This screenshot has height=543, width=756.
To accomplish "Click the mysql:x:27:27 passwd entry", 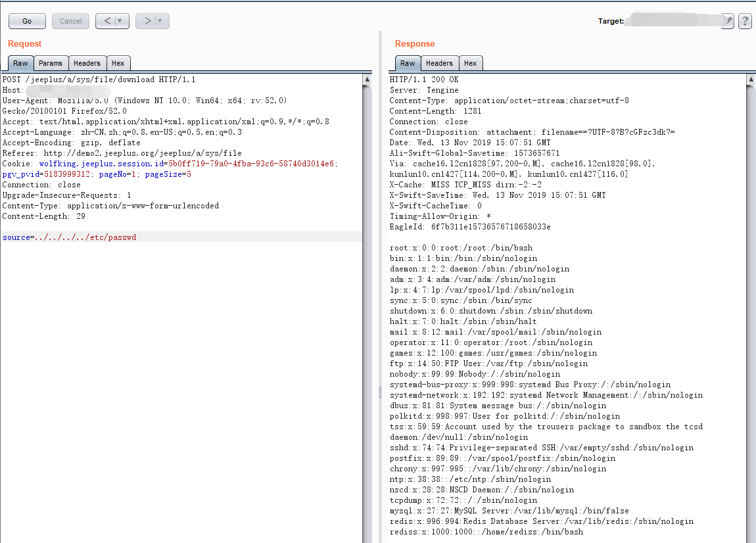I will pyautogui.click(x=509, y=511).
